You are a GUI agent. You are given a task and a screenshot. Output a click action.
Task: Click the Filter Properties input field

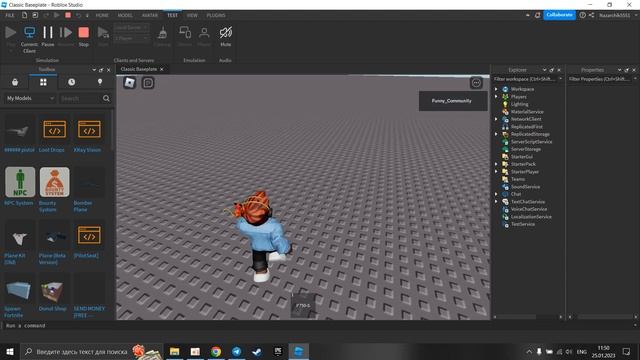click(599, 79)
